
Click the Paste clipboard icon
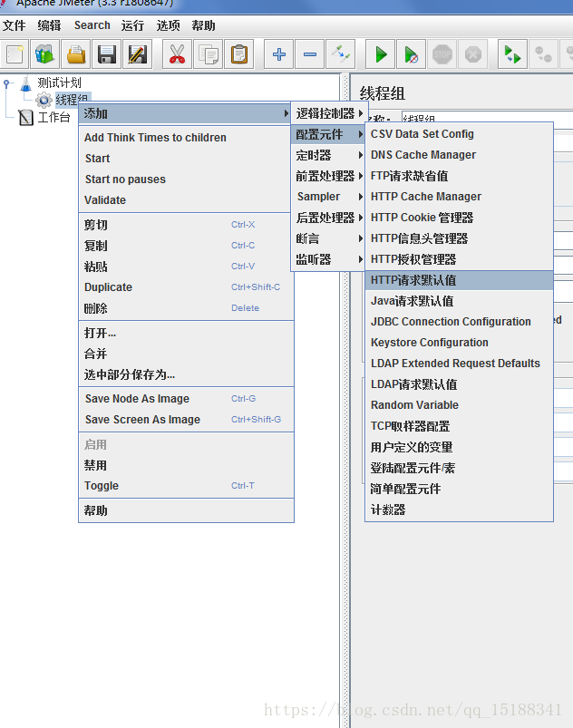[238, 54]
